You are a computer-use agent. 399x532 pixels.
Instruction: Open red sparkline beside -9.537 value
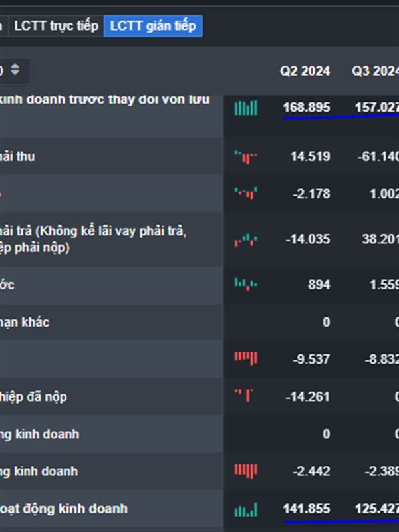tap(246, 358)
